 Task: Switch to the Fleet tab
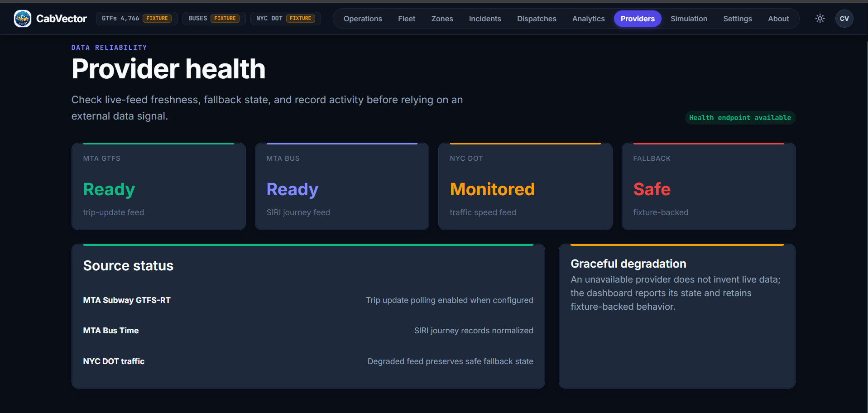[407, 19]
